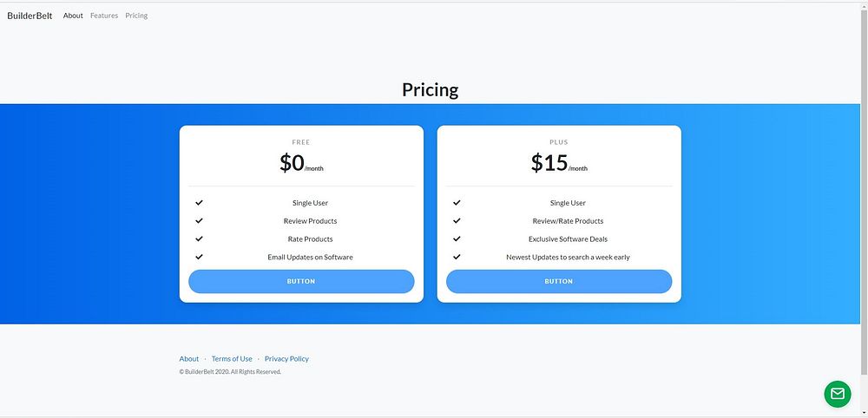This screenshot has height=418, width=868.
Task: Click checkmark beside Review Products
Action: (x=199, y=220)
